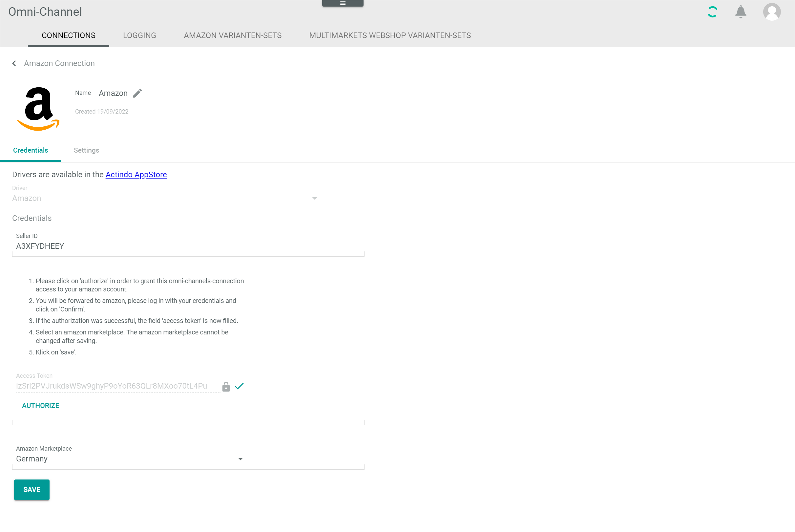This screenshot has height=532, width=795.
Task: Click the green loading spinner icon
Action: pos(712,12)
